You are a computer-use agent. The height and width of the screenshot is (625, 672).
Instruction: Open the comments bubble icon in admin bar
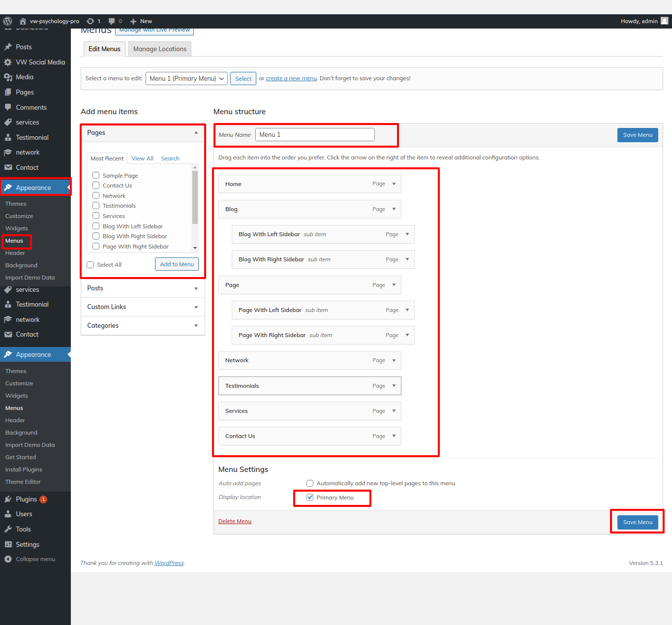(x=112, y=21)
